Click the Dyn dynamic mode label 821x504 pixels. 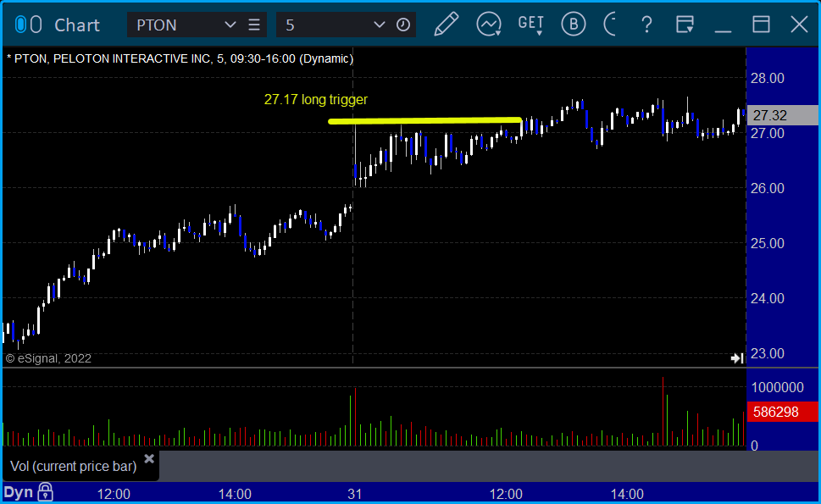pyautogui.click(x=19, y=492)
